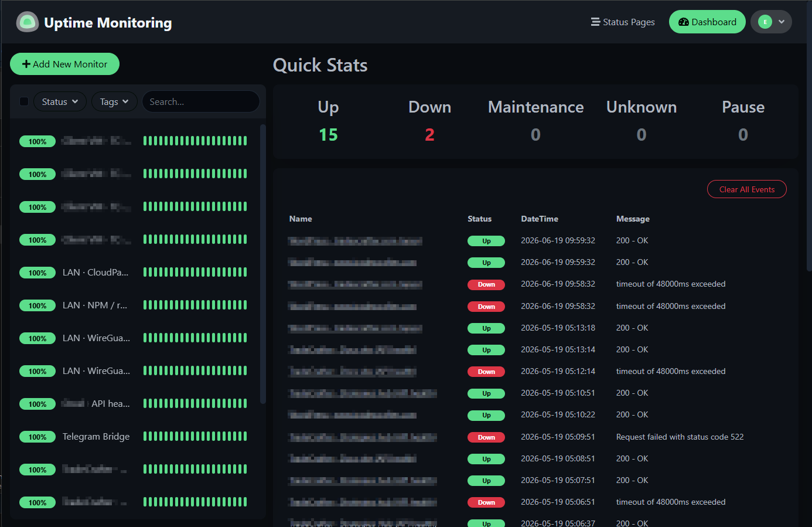Open the Status filter dropdown
The width and height of the screenshot is (812, 527).
[x=60, y=101]
